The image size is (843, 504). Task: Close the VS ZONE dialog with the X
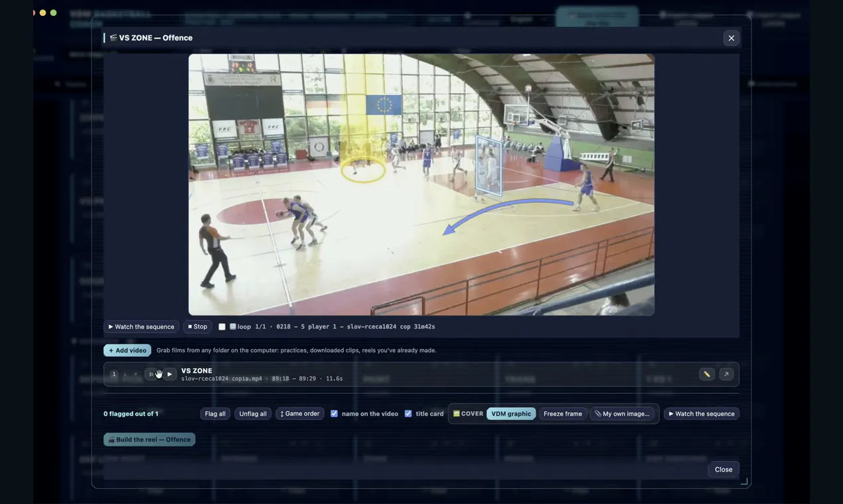tap(731, 38)
